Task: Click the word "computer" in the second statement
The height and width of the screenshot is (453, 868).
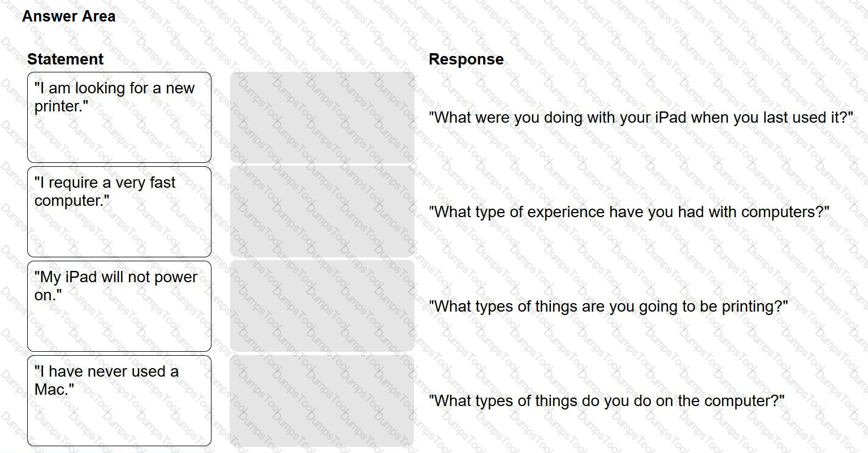Action: point(69,201)
